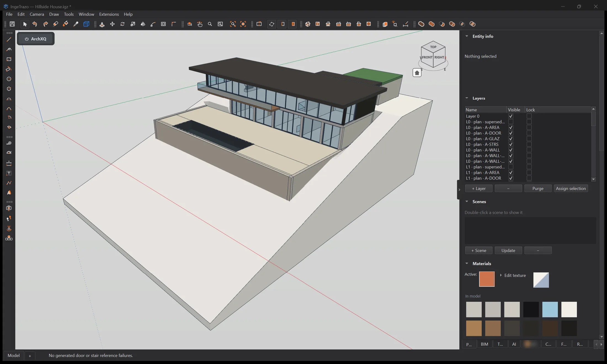
Task: Toggle visibility of Layer 0
Action: (x=511, y=116)
